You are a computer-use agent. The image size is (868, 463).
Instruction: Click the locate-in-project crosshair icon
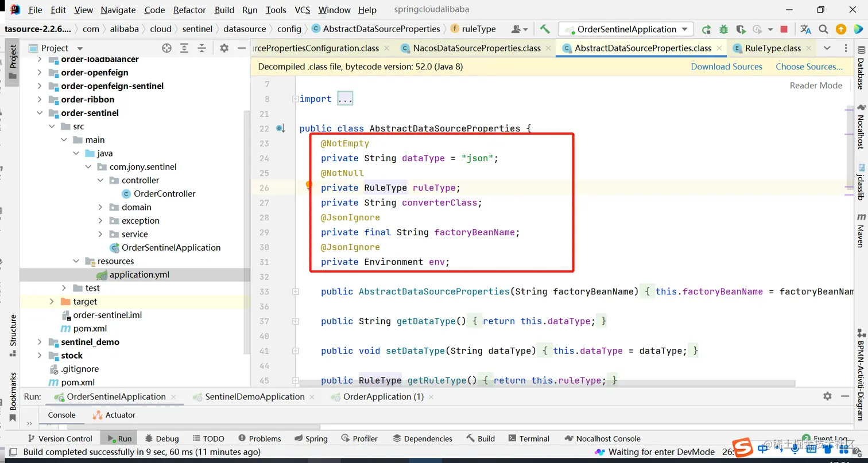[x=166, y=48]
